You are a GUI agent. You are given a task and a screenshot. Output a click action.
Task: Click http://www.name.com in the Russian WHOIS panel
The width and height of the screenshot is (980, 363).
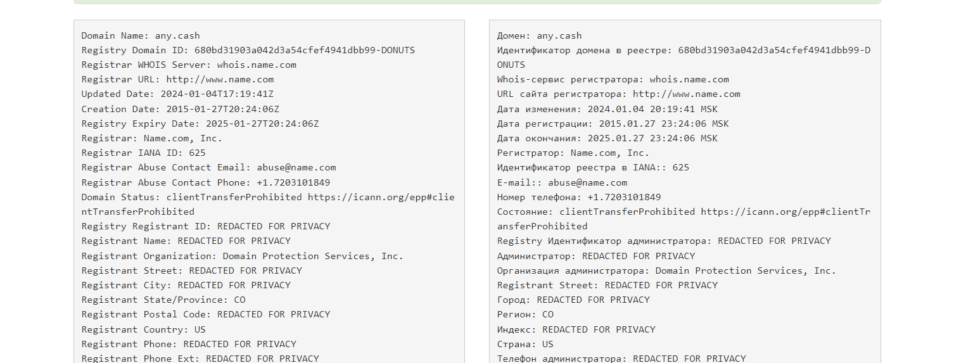686,94
